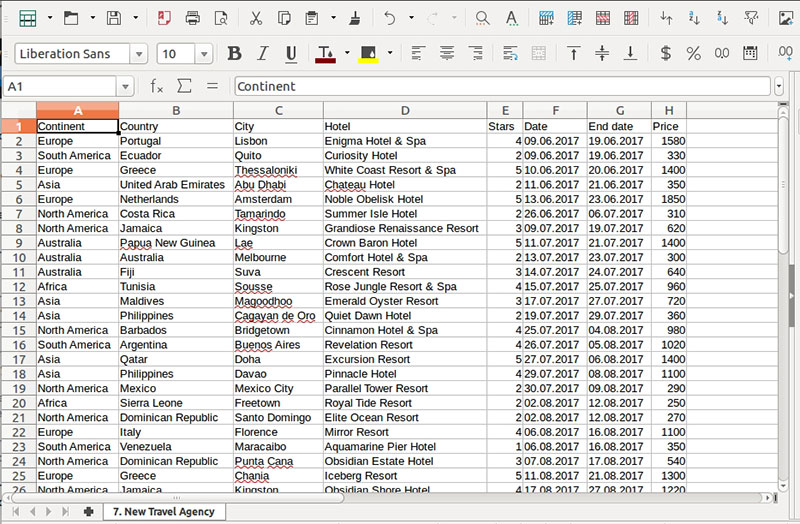This screenshot has width=800, height=524.
Task: Click the Export as PDF icon
Action: click(x=164, y=18)
